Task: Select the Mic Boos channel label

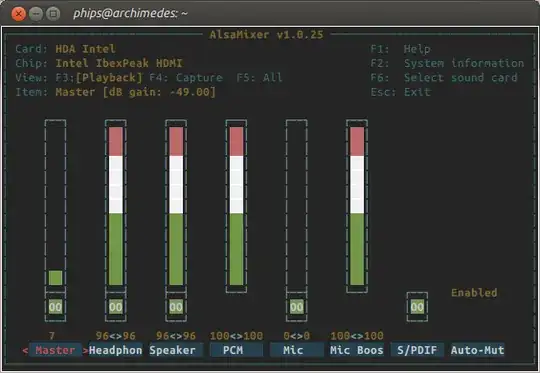Action: 356,350
